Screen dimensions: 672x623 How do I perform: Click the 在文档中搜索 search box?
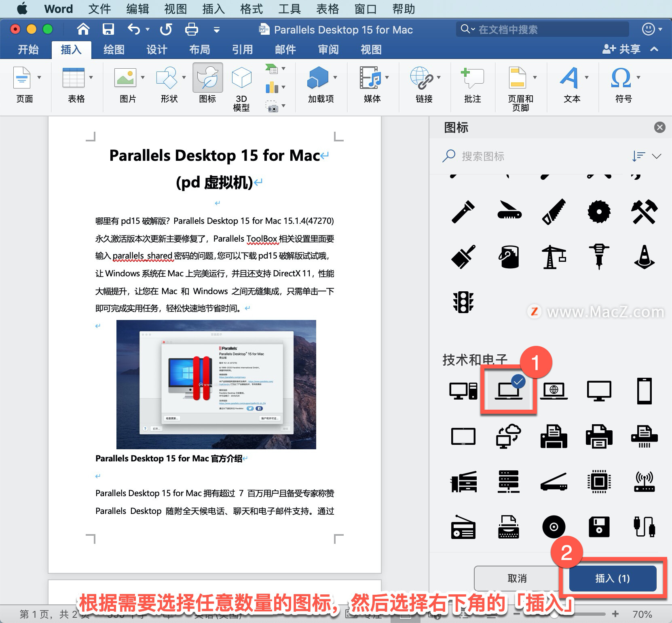(543, 29)
